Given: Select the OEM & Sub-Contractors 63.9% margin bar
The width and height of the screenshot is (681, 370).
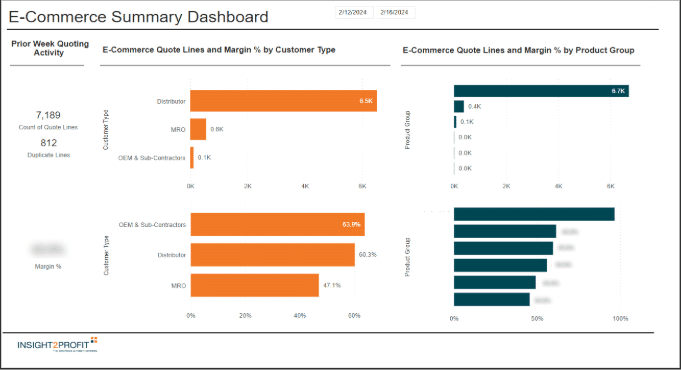Looking at the screenshot, I should tap(278, 225).
